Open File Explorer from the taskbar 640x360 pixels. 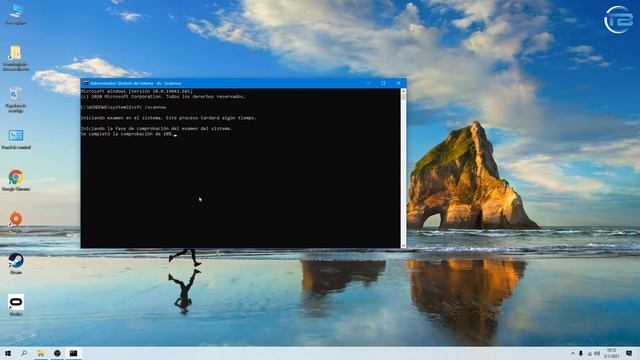[x=40, y=353]
